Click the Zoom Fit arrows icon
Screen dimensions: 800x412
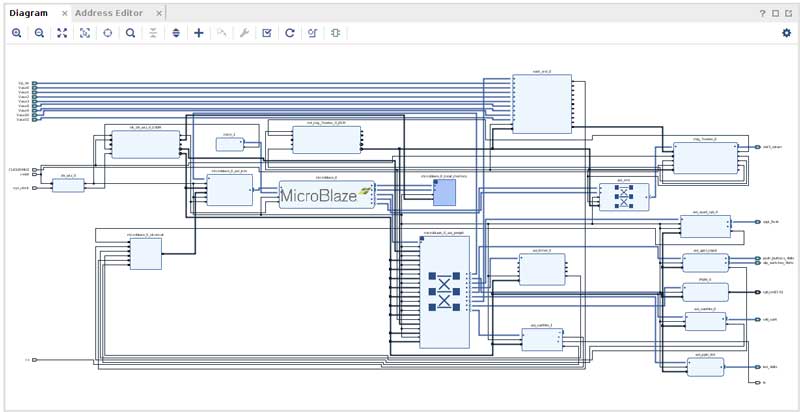click(x=62, y=33)
